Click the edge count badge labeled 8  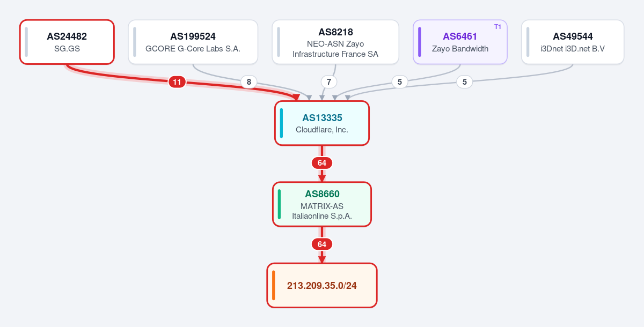(248, 82)
